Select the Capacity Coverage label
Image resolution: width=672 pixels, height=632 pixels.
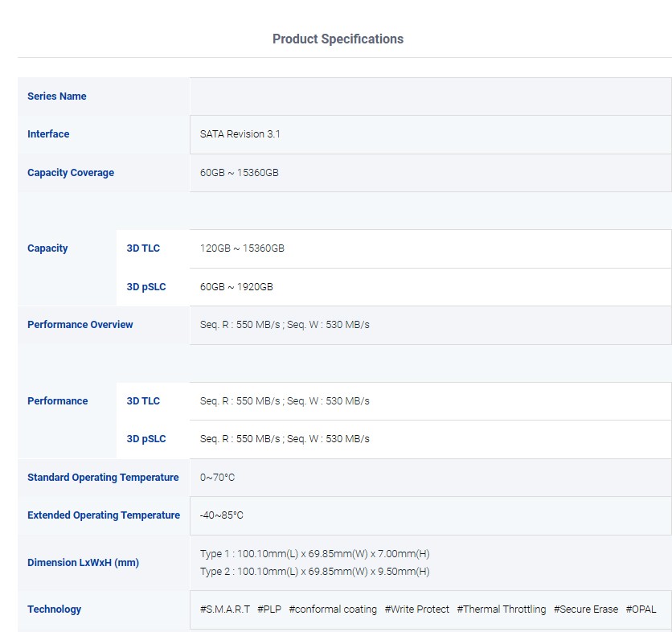point(71,173)
